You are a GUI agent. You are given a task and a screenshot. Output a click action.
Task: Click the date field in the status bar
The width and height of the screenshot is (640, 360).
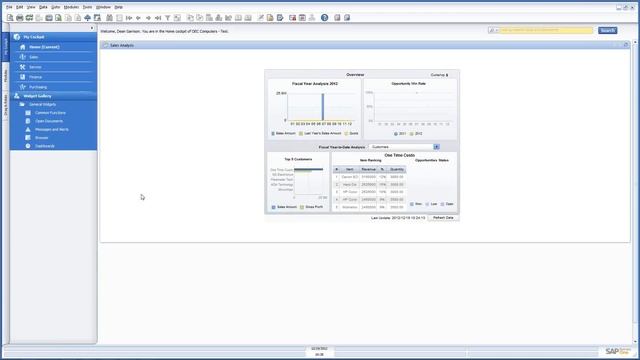pos(319,349)
